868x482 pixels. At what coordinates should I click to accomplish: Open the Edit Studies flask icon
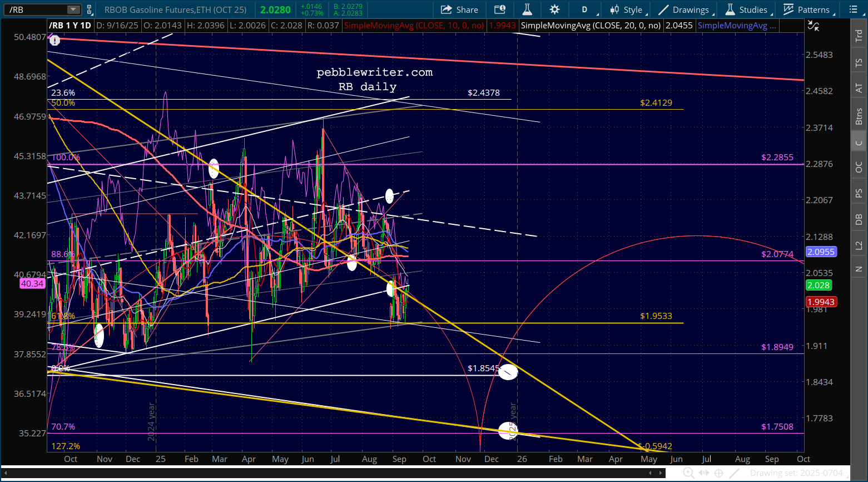pyautogui.click(x=527, y=9)
